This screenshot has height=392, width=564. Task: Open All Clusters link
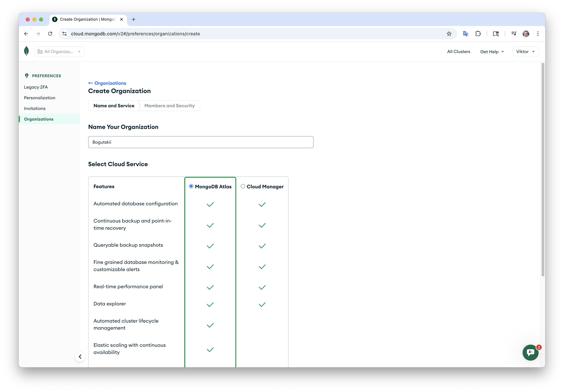pyautogui.click(x=458, y=52)
